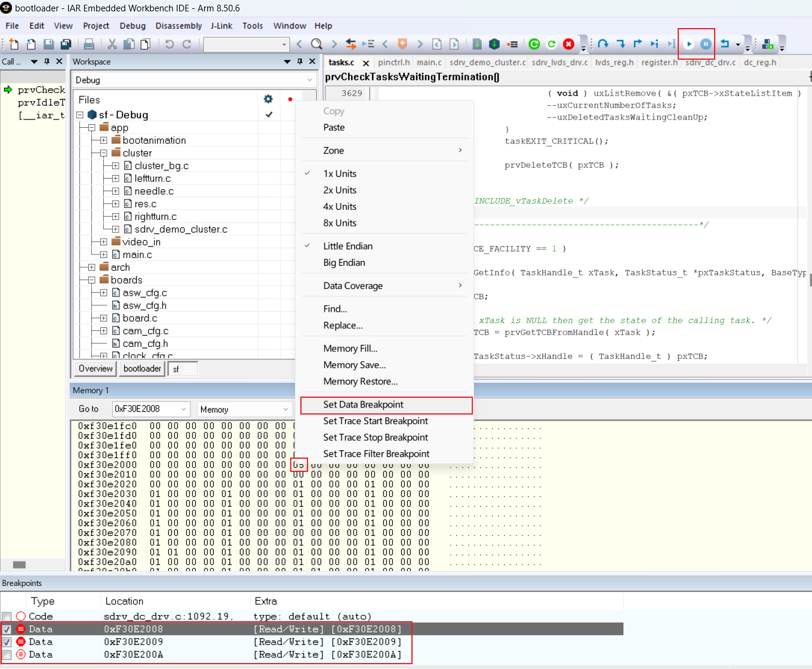Switch to the sdrv_demo_cluster.c editor tab
This screenshot has width=812, height=669.
pos(487,62)
